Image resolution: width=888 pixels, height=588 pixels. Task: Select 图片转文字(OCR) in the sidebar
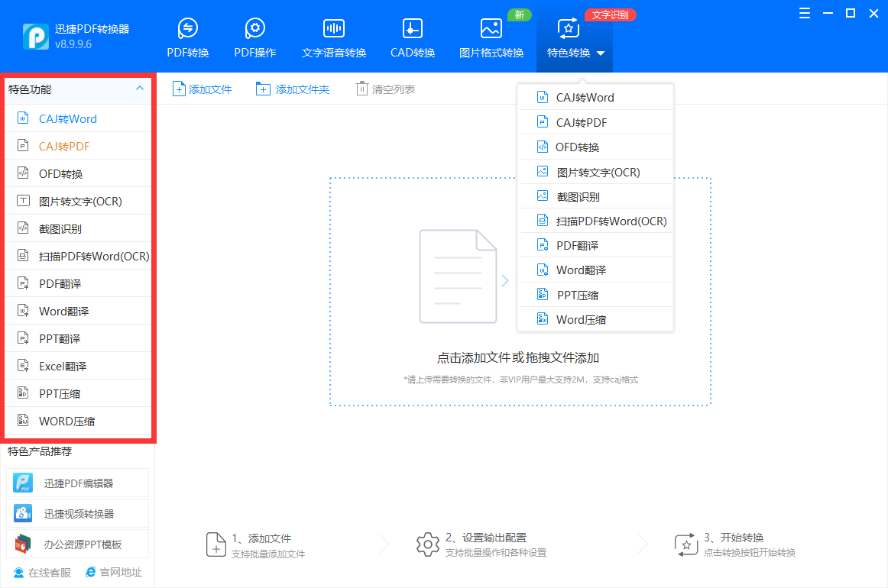click(78, 201)
